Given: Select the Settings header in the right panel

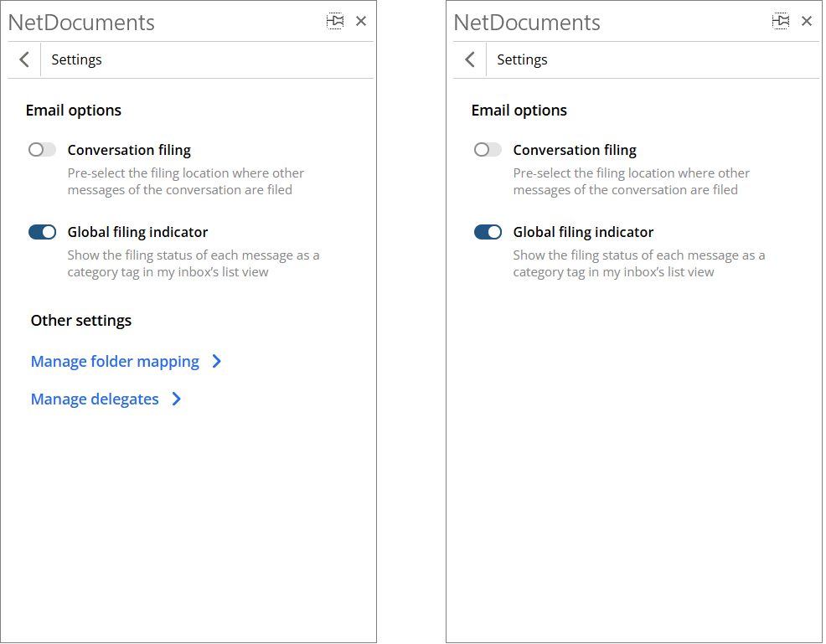Looking at the screenshot, I should [x=522, y=59].
